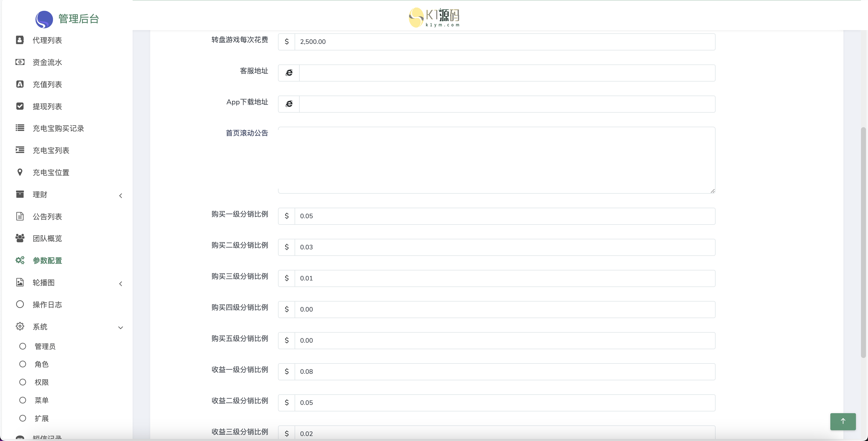Click into the 客服地址 input field

pos(507,73)
